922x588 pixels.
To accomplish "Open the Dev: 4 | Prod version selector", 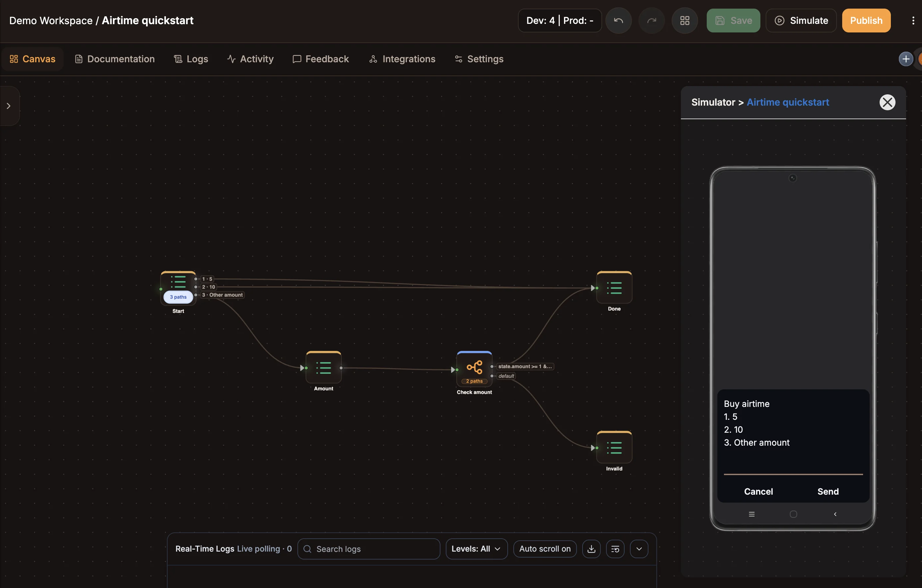I will click(x=559, y=21).
